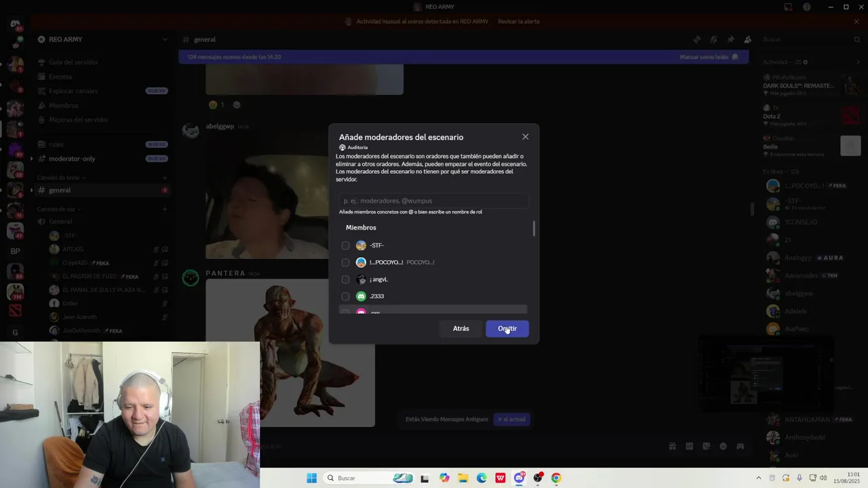Click ARTJOS in the voice channel list

coord(73,249)
